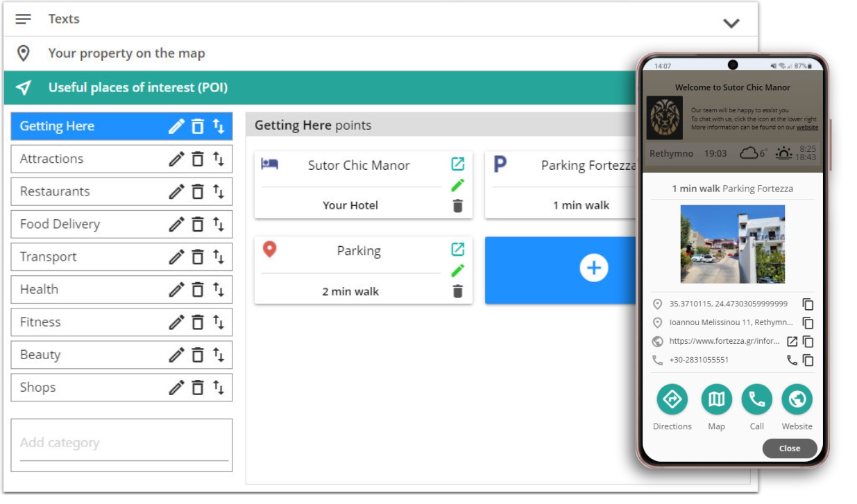This screenshot has width=857, height=504.
Task: Open fortezza.gr link external icon
Action: (x=792, y=342)
